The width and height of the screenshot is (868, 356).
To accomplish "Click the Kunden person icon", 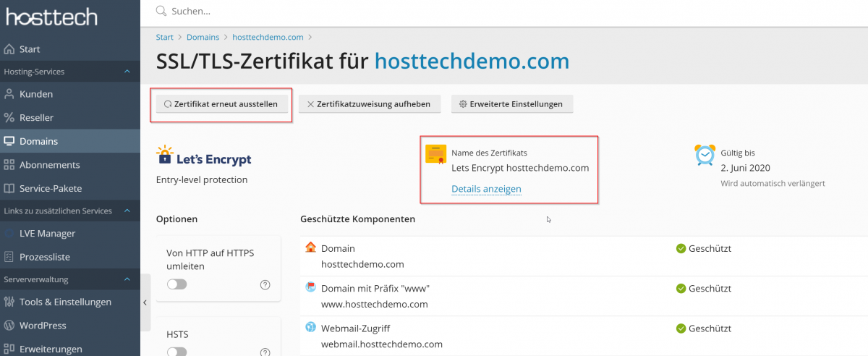I will click(x=9, y=94).
